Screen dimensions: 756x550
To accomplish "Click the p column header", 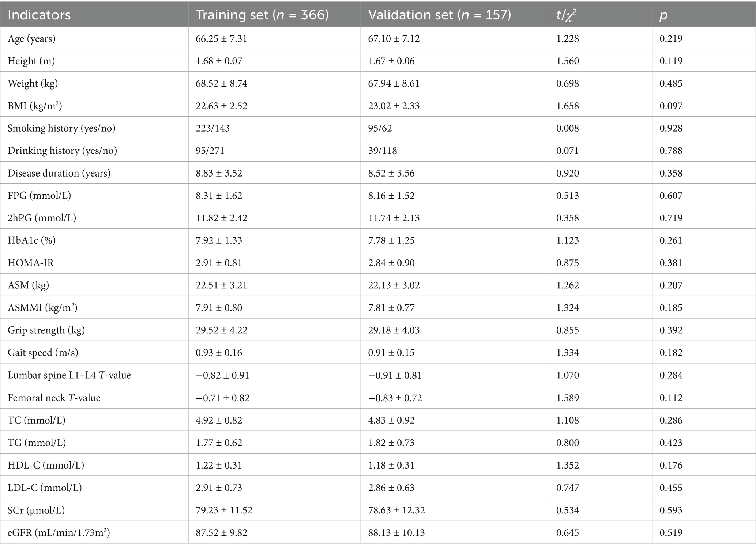I will click(x=663, y=15).
